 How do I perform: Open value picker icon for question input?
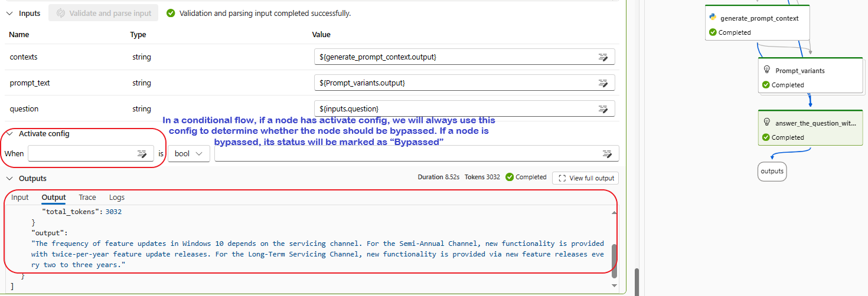point(603,109)
